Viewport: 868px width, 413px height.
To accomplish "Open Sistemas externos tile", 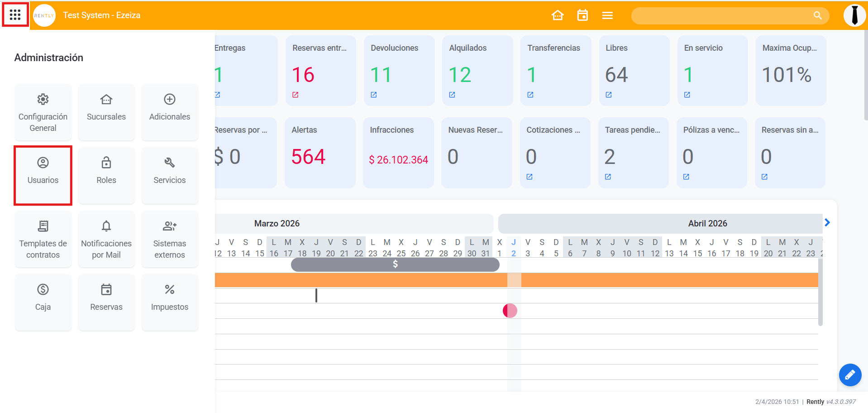I will pos(170,239).
